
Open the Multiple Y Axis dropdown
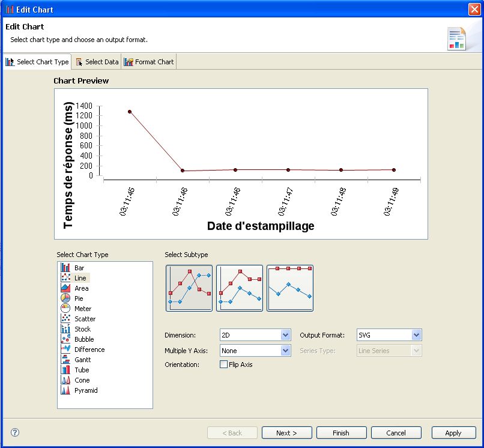pyautogui.click(x=255, y=350)
